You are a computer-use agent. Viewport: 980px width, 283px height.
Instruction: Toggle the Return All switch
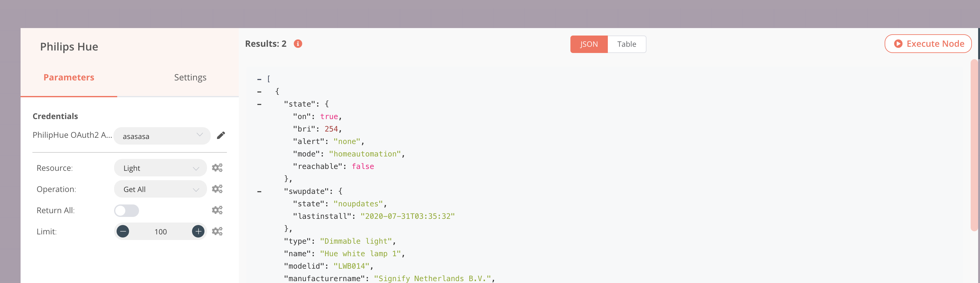click(x=127, y=211)
